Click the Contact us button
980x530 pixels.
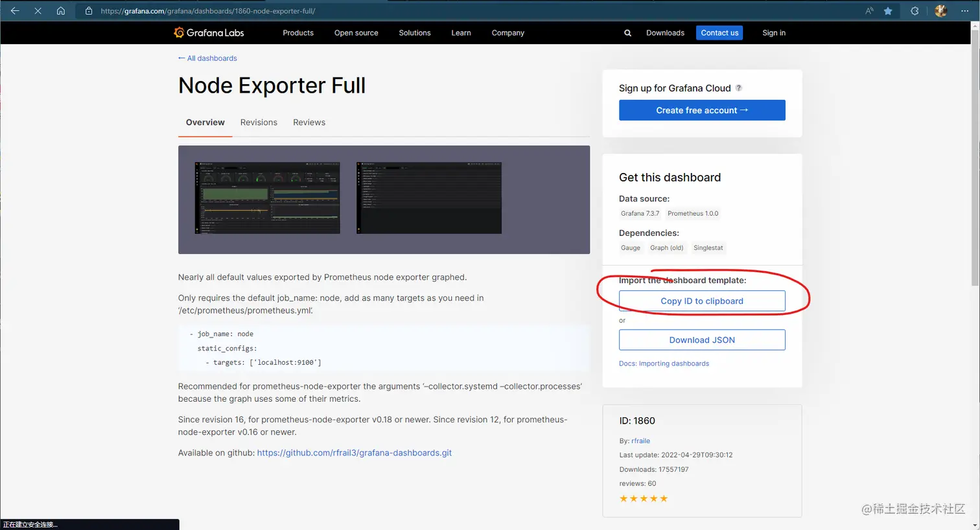pos(719,33)
